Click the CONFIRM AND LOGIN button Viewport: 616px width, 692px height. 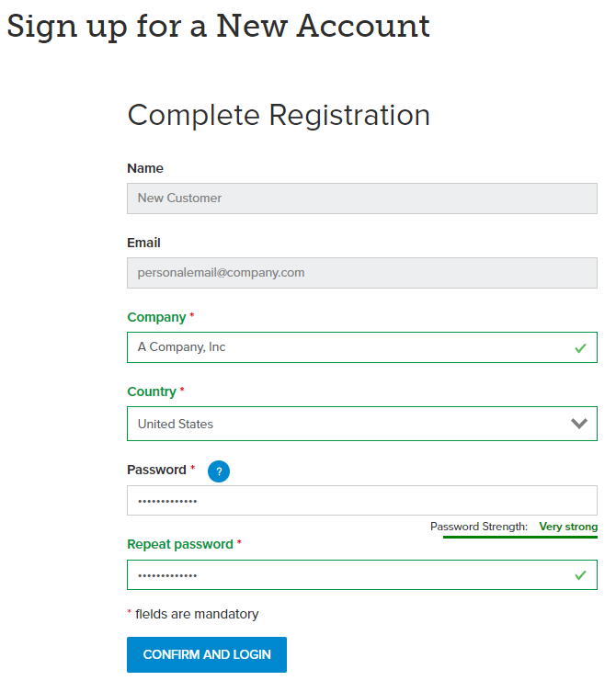(207, 654)
